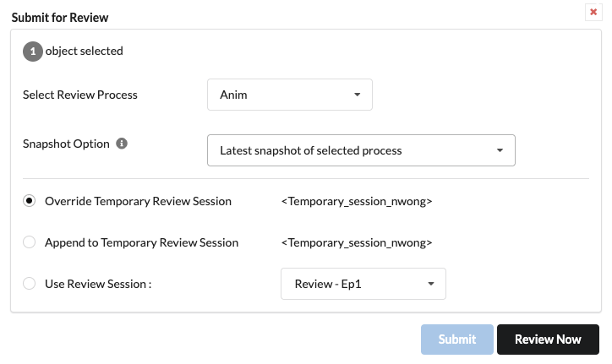Click the Append to Temporary Review Session label

(x=142, y=242)
